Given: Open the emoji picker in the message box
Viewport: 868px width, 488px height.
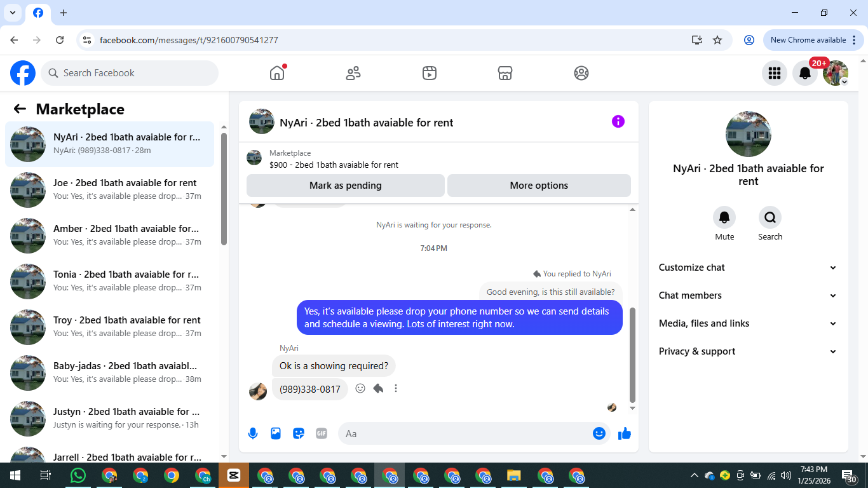Looking at the screenshot, I should coord(599,433).
